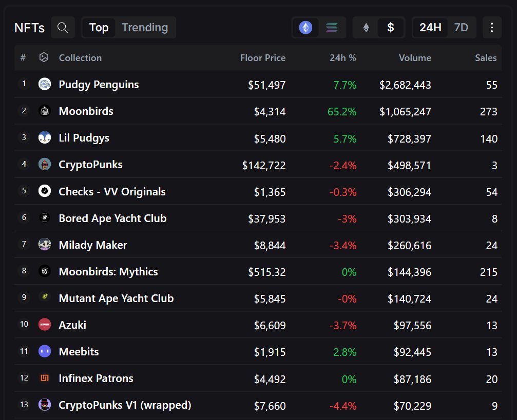Click the NFTs panel title
Image resolution: width=517 pixels, height=420 pixels.
click(29, 28)
